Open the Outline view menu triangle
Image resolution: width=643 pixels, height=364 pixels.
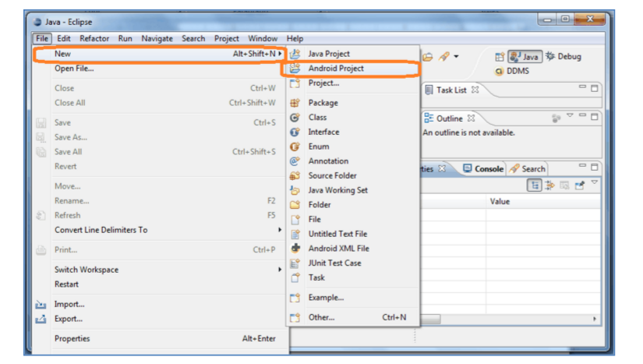coord(570,116)
